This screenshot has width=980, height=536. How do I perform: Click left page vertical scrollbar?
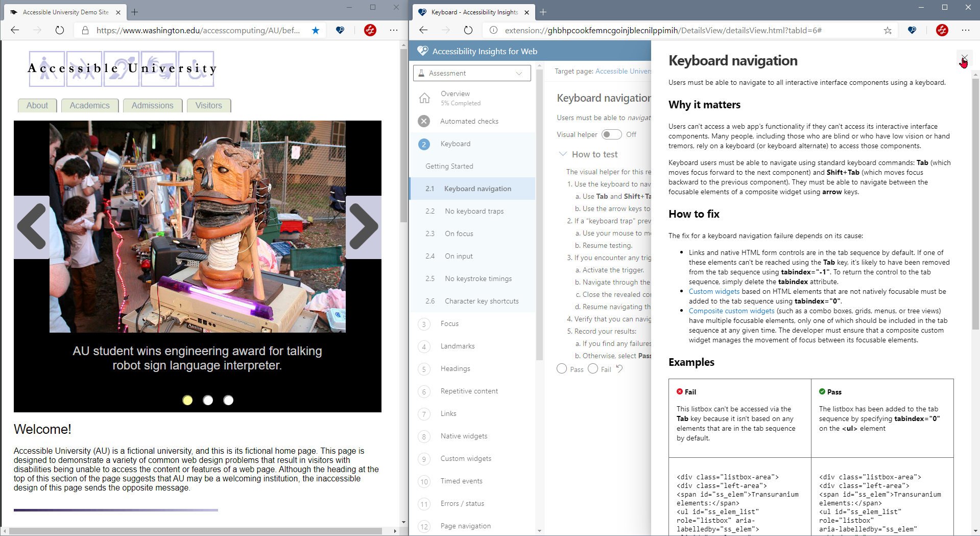(x=403, y=136)
